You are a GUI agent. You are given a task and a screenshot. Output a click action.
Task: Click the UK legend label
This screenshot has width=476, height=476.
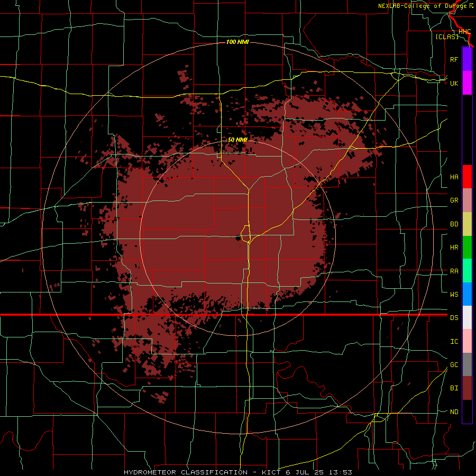click(454, 83)
